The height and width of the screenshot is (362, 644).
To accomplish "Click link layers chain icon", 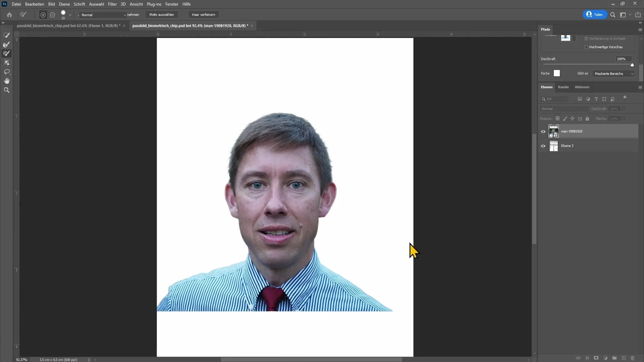I will [x=578, y=358].
